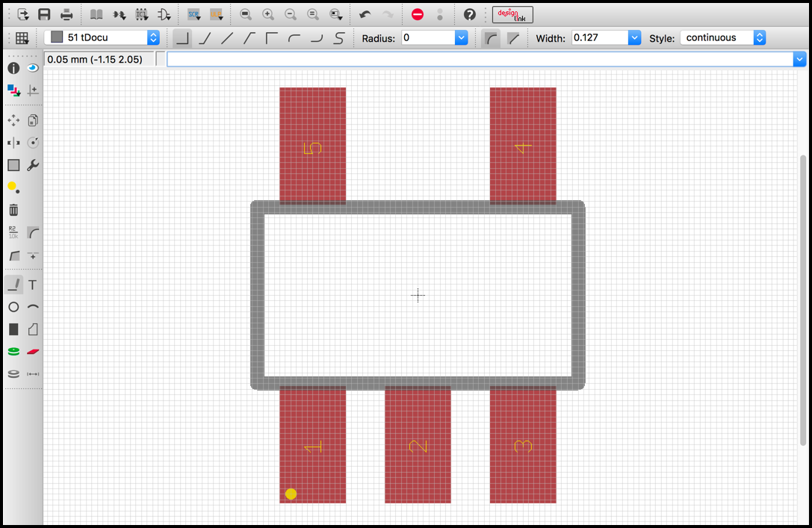Image resolution: width=812 pixels, height=528 pixels.
Task: Select the Circle tool
Action: pyautogui.click(x=13, y=307)
